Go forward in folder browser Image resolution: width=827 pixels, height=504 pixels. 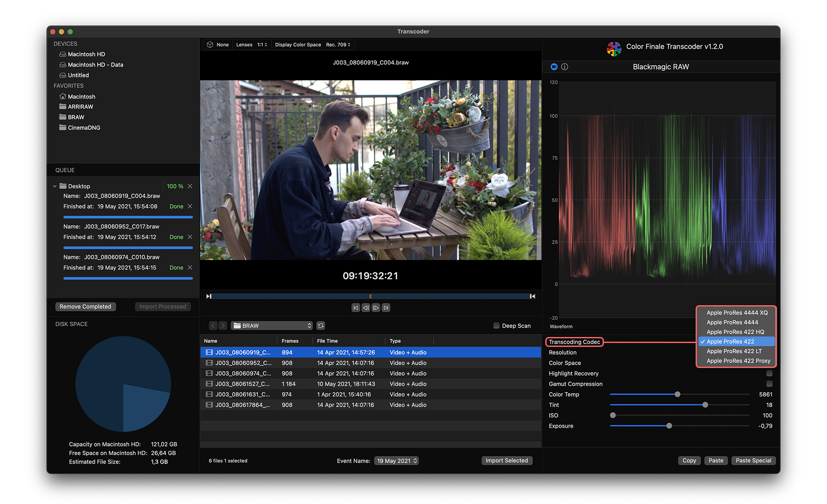click(223, 326)
